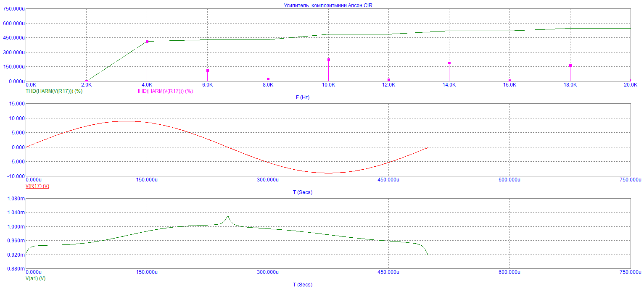Click the 1.000m value on V(a1) Y-axis

[16, 226]
